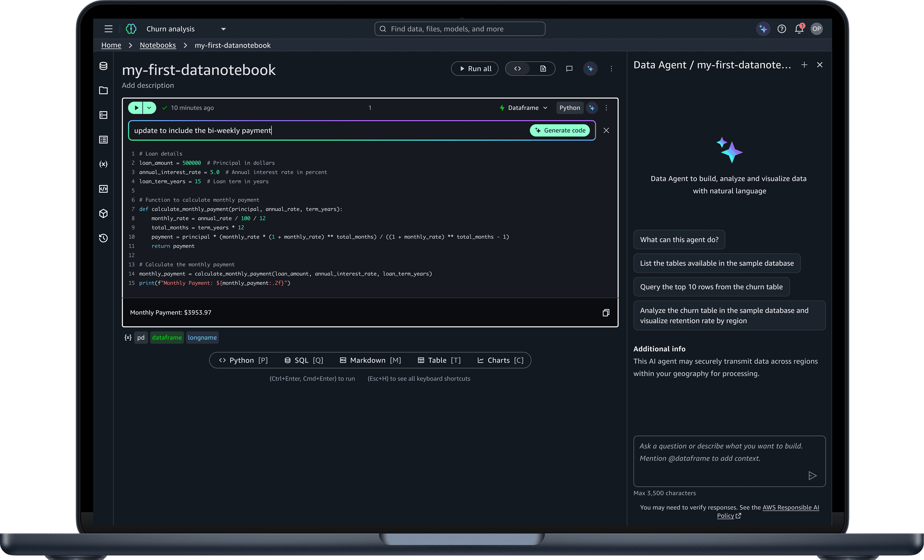This screenshot has width=924, height=560.
Task: Open the OP user profile avatar
Action: [816, 29]
